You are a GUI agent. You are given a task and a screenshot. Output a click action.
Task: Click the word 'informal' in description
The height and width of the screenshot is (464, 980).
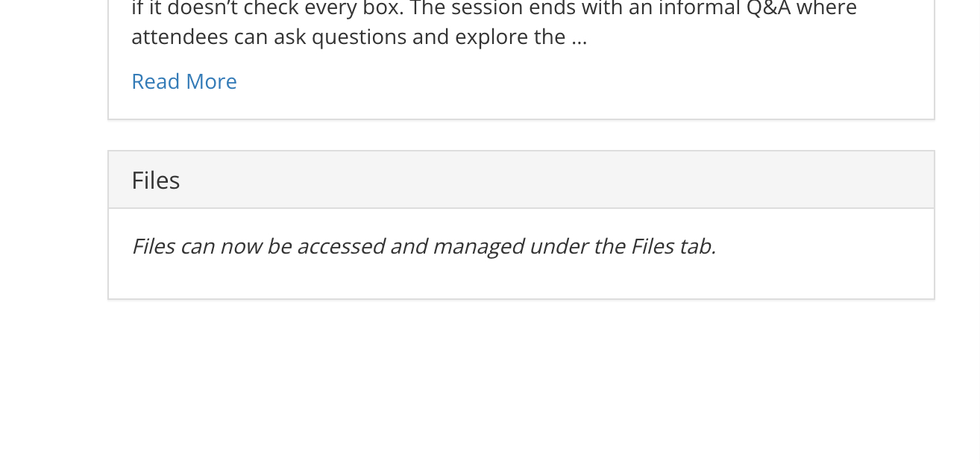click(729, 9)
